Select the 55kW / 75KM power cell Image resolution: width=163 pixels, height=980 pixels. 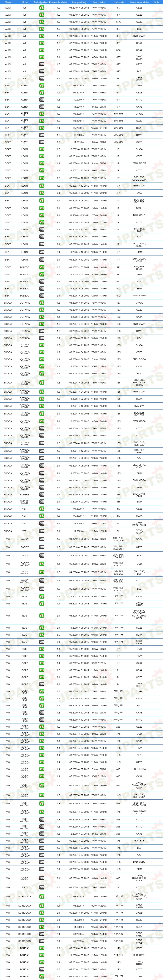(99, 539)
